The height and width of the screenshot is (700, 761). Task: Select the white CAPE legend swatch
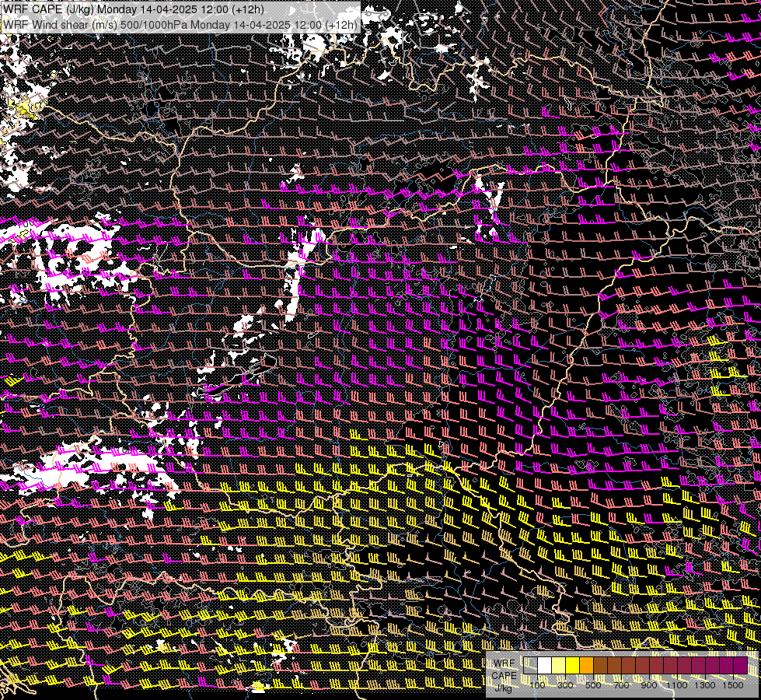tap(545, 666)
